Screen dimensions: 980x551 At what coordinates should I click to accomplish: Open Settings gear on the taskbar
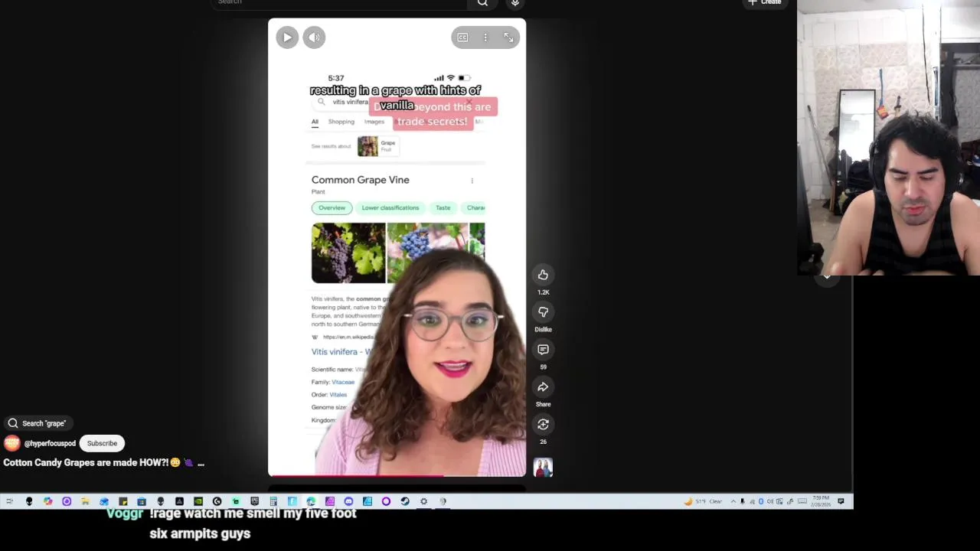tap(423, 501)
